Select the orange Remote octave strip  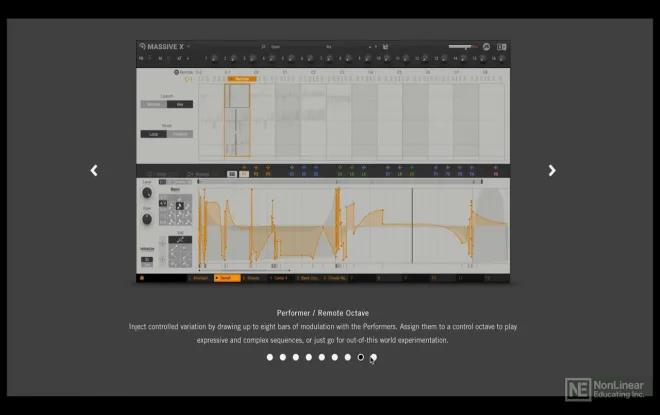point(242,79)
